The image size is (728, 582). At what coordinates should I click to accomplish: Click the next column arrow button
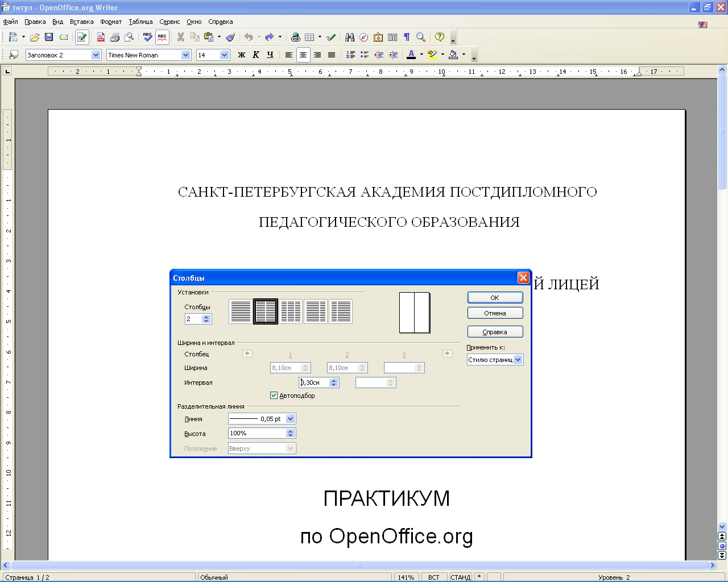pyautogui.click(x=448, y=354)
